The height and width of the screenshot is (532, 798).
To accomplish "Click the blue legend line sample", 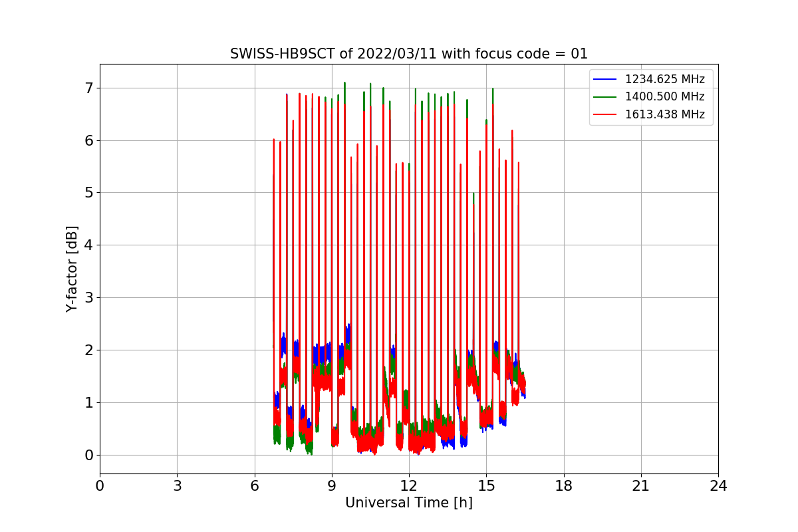I will [605, 80].
